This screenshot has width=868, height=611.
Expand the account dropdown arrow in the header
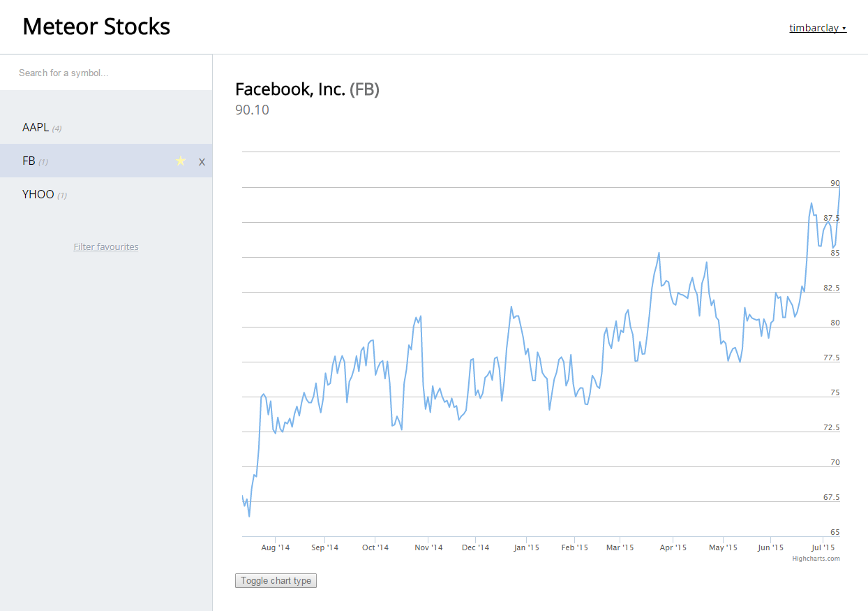pos(844,29)
